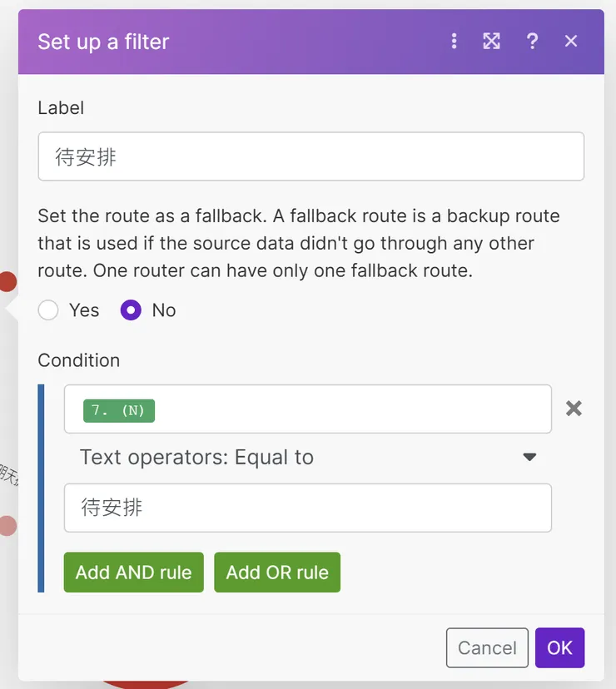The height and width of the screenshot is (689, 616).
Task: Click the first condition field holding the variable
Action: (x=308, y=409)
